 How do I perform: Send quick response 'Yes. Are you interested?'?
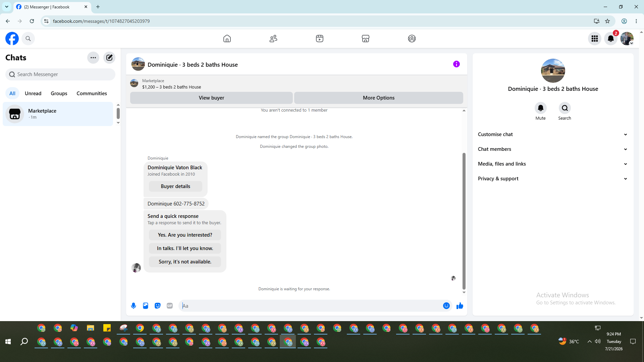tap(185, 235)
